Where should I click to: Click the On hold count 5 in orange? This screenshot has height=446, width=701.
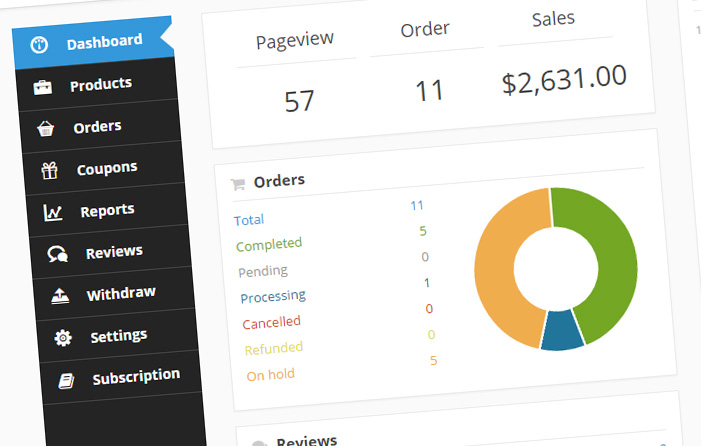[x=434, y=361]
